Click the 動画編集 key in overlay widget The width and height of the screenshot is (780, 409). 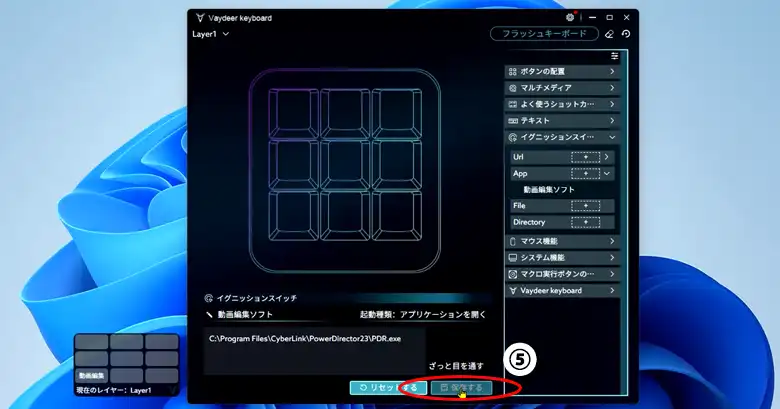click(92, 376)
